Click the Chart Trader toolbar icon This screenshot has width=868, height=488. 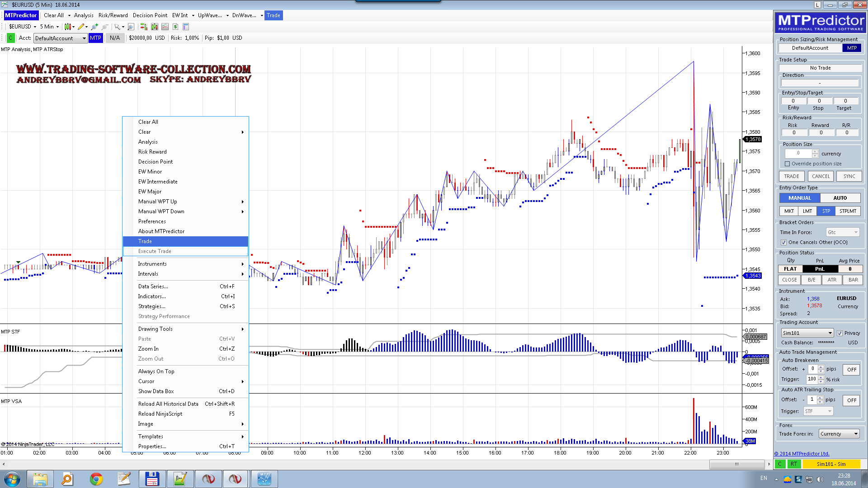(x=144, y=27)
